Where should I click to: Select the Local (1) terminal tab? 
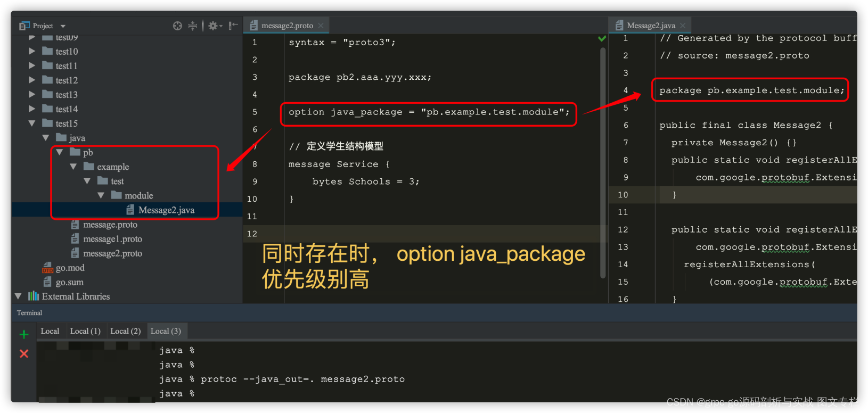click(x=85, y=331)
